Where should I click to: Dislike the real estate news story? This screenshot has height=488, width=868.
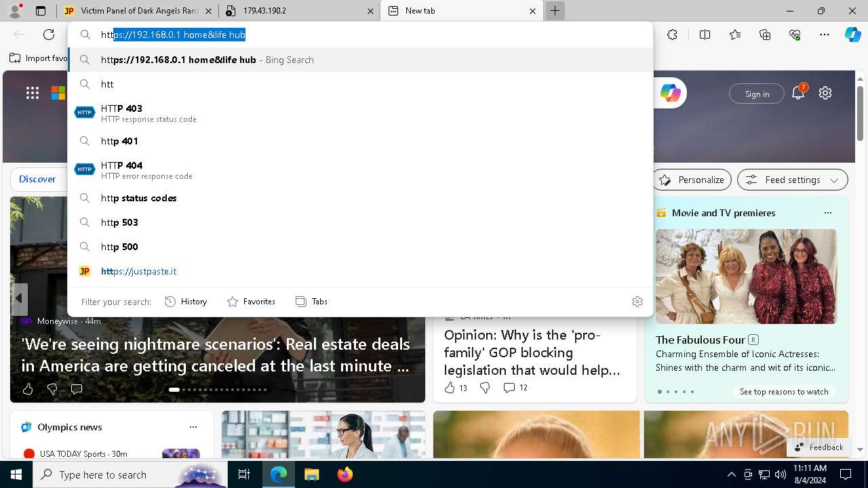coord(52,389)
